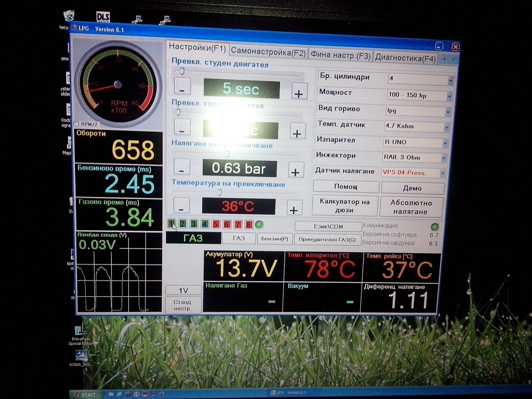Image resolution: width=532 pixels, height=399 pixels.
Task: Open Калкулатор на дюзи
Action: click(345, 206)
